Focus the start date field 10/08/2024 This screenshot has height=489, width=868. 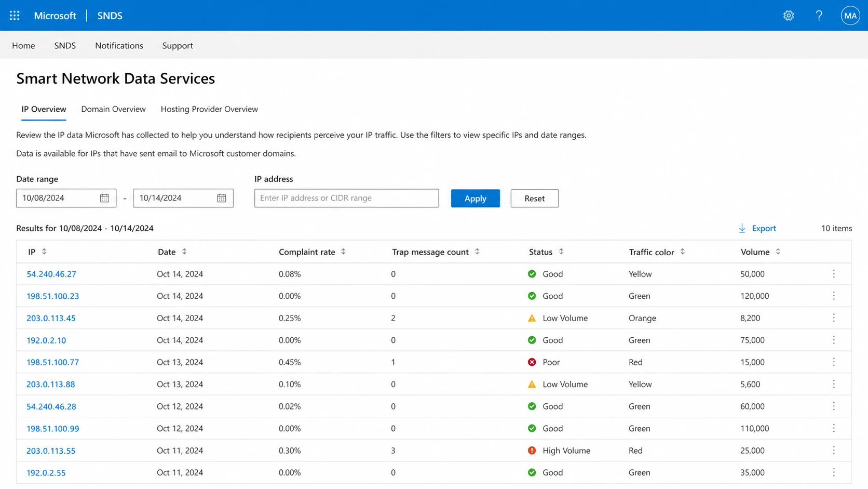66,198
